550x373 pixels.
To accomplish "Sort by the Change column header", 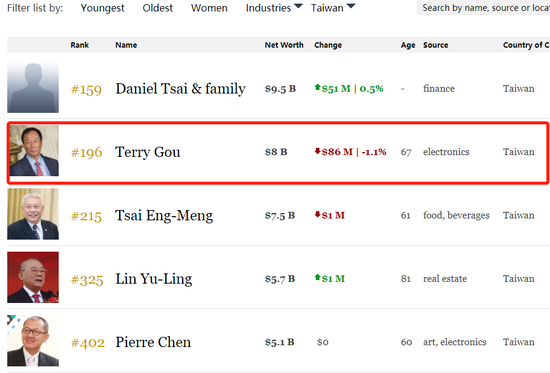I will (328, 45).
